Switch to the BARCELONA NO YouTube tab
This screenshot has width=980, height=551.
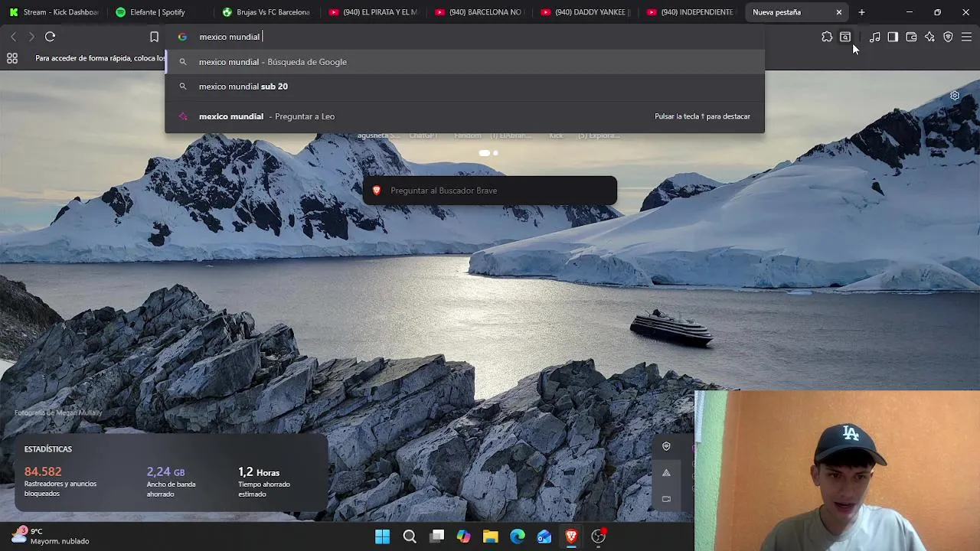[x=479, y=12]
